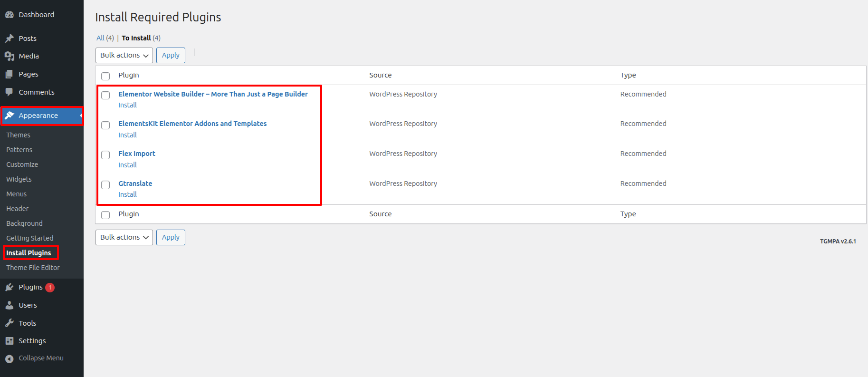Open the Posts menu
The width and height of the screenshot is (868, 377).
(x=28, y=39)
